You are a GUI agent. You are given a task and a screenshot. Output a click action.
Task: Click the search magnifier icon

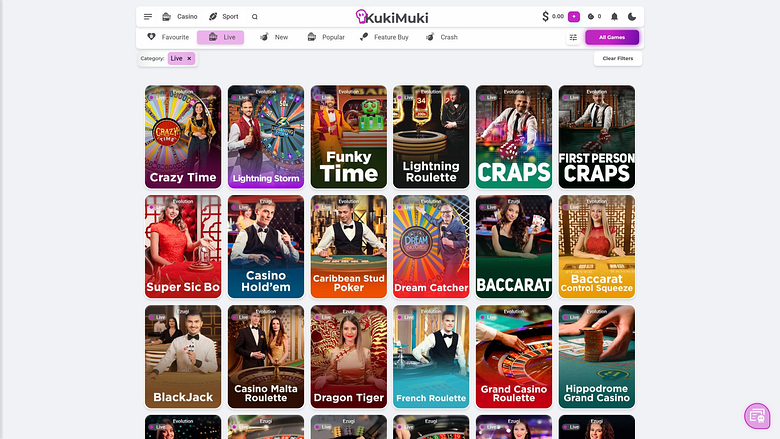[255, 17]
